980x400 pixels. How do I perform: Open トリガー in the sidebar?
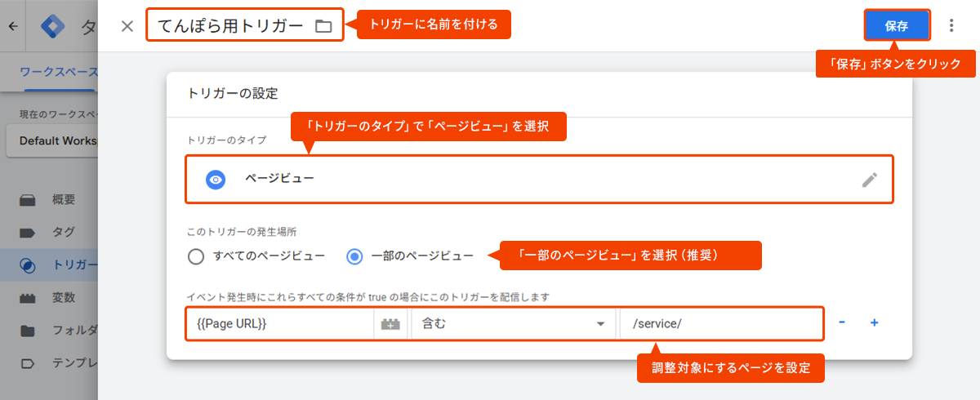click(x=49, y=264)
